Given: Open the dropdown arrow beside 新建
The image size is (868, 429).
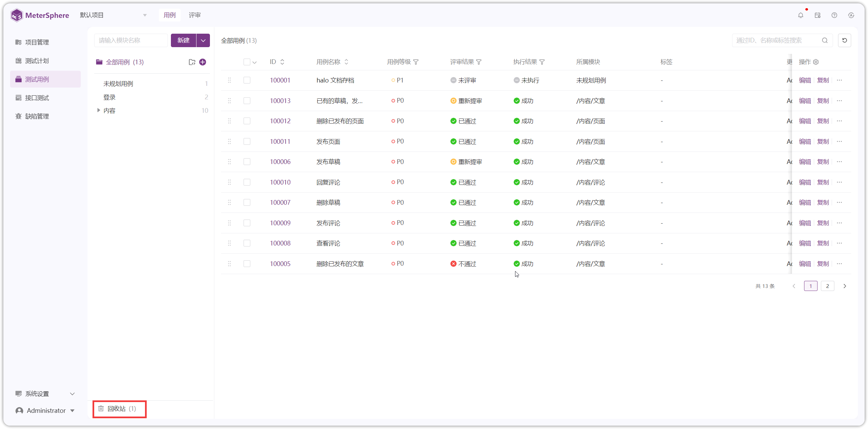Looking at the screenshot, I should [203, 40].
